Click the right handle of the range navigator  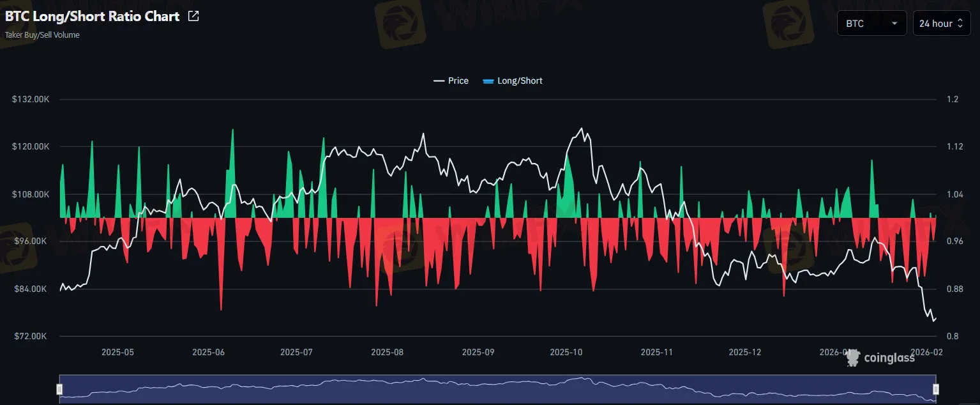pyautogui.click(x=936, y=388)
